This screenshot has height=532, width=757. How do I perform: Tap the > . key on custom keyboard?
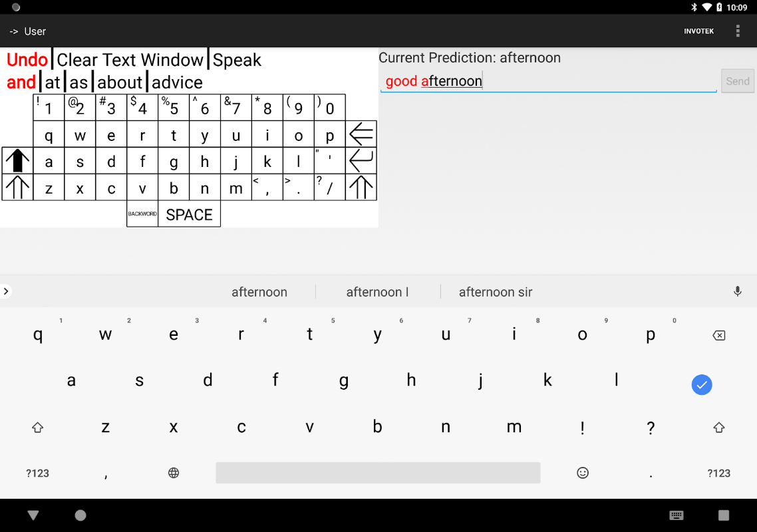coord(299,187)
